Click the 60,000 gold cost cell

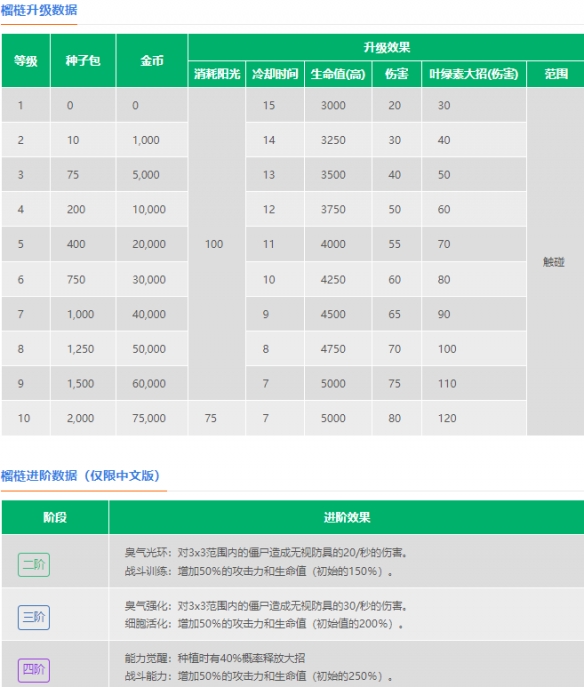coord(152,383)
